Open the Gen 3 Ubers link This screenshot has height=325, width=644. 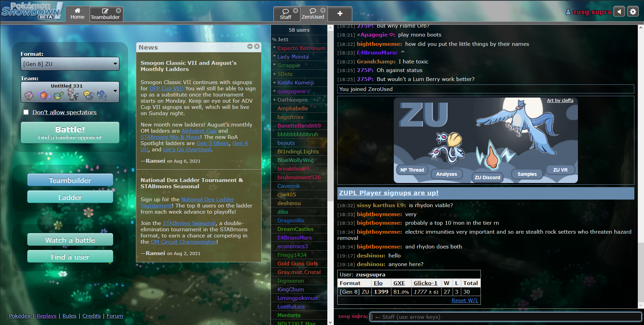(212, 143)
